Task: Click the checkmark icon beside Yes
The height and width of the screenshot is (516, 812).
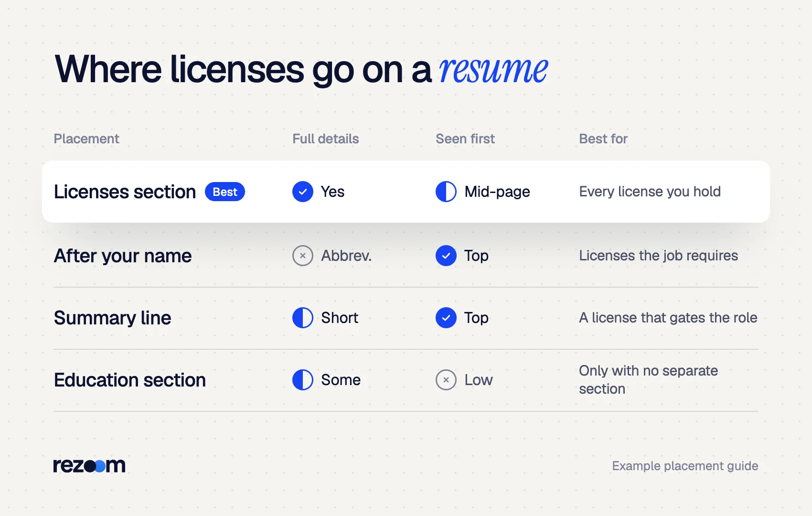Action: click(303, 192)
